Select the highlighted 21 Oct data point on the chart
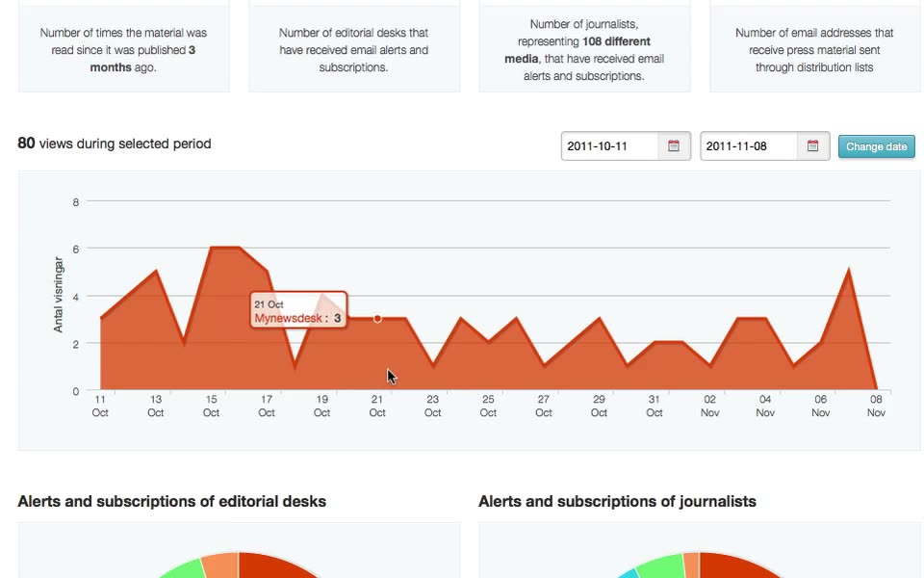 click(377, 319)
